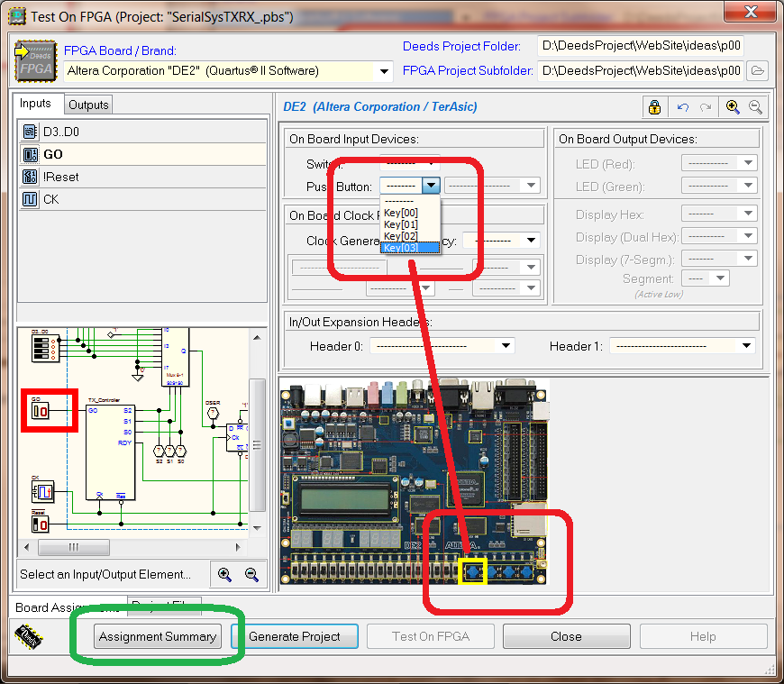
Task: Browse for FPGA project subfolder
Action: 758,70
